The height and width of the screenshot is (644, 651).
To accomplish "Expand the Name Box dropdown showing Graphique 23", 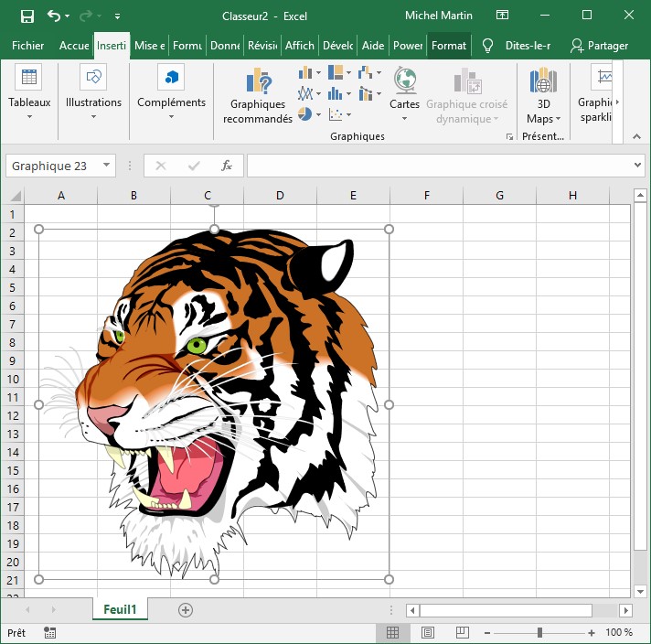I will tap(107, 166).
